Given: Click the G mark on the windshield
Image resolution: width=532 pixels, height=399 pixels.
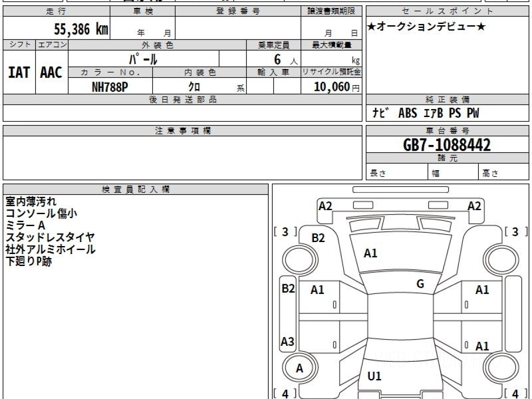Looking at the screenshot, I should point(420,284).
